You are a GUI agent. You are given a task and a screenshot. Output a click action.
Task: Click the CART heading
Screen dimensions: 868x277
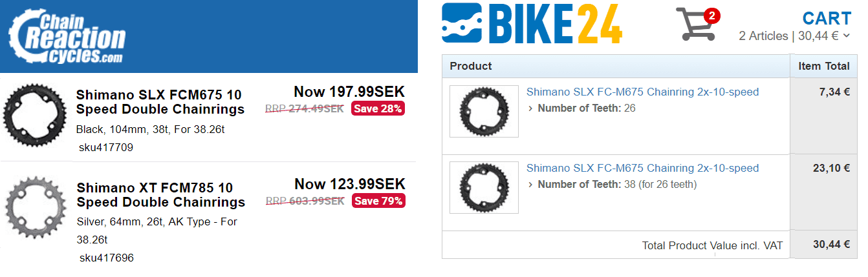click(x=827, y=18)
